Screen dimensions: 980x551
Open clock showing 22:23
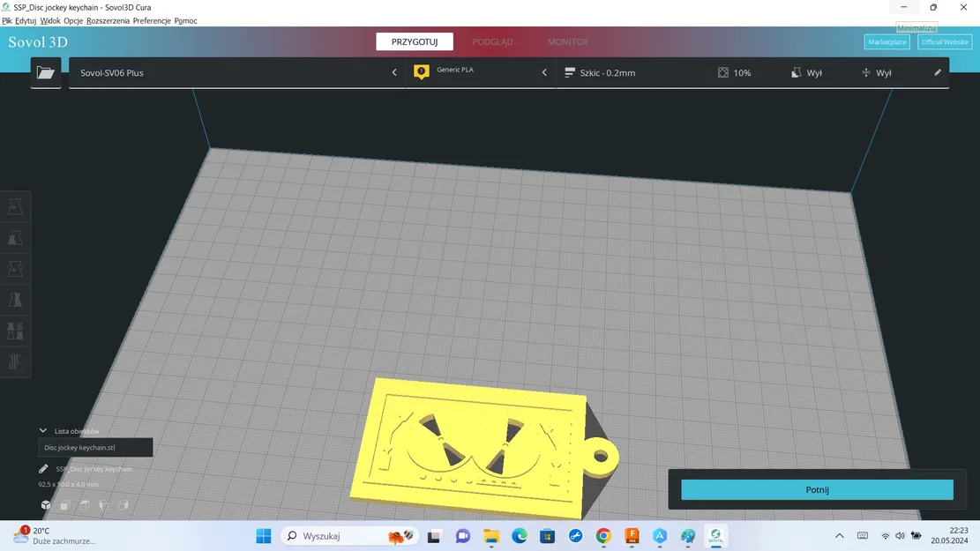tap(949, 536)
